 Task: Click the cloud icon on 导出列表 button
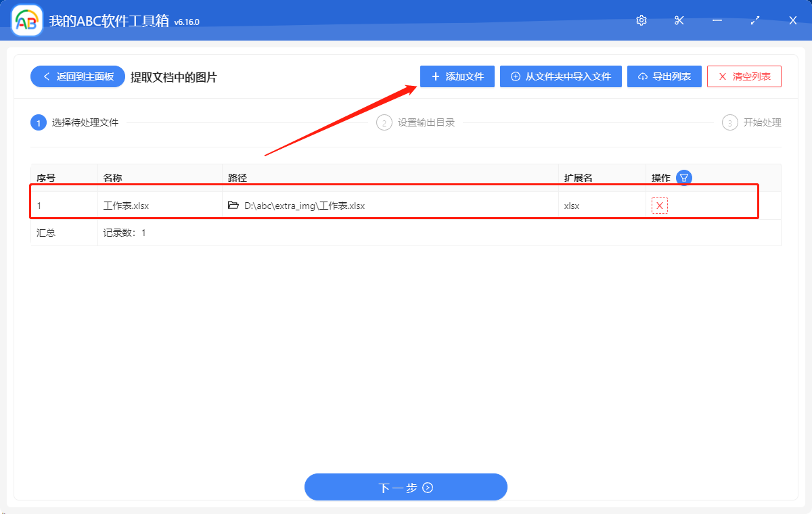[x=642, y=76]
